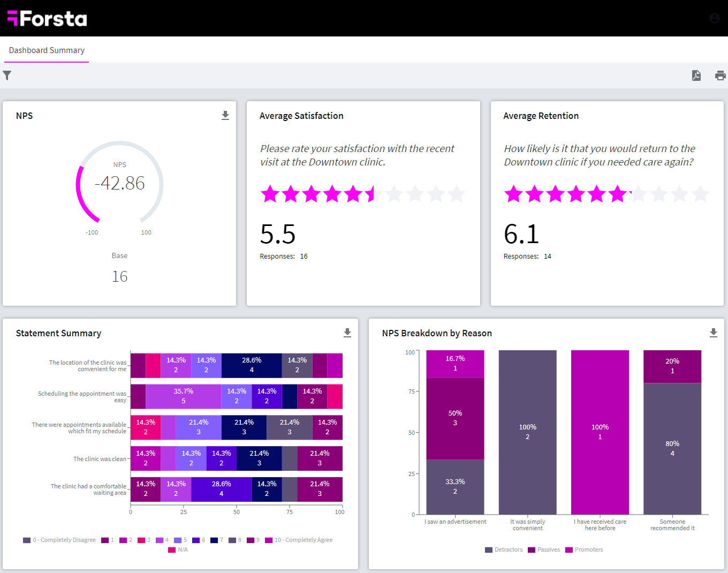
Task: Click the 35.7% segment in "Scheduling the appointment was easy"
Action: [x=183, y=396]
